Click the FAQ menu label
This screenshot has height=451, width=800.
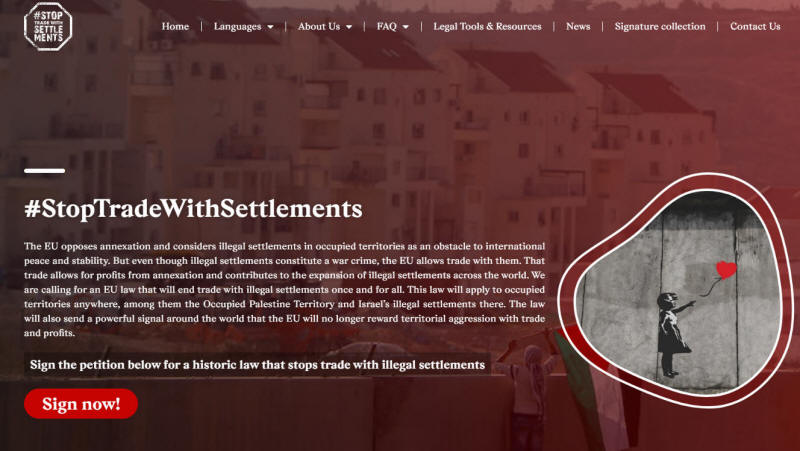pos(386,27)
